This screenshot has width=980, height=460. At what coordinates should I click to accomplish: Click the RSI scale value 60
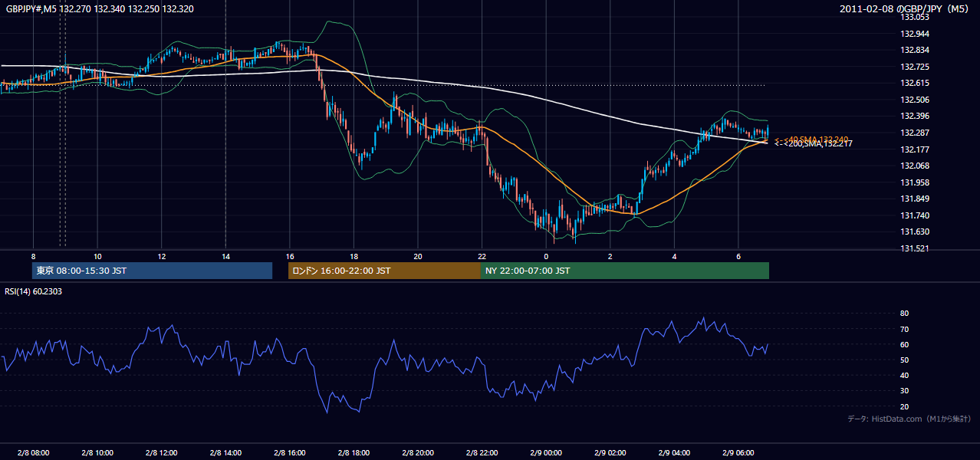click(904, 344)
